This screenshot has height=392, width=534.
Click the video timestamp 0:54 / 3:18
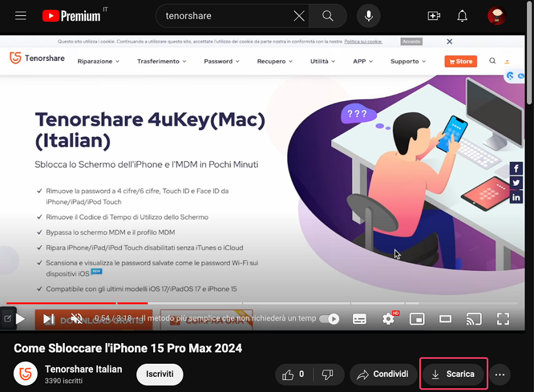tap(113, 318)
